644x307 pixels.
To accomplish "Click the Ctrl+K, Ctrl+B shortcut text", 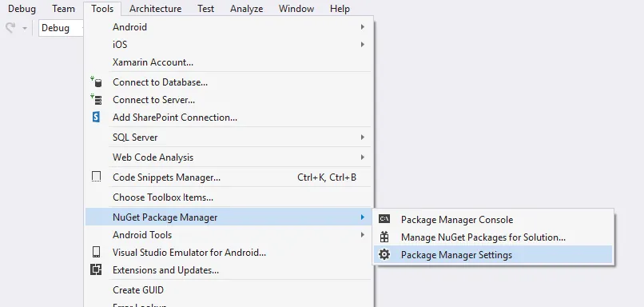I will coord(327,177).
